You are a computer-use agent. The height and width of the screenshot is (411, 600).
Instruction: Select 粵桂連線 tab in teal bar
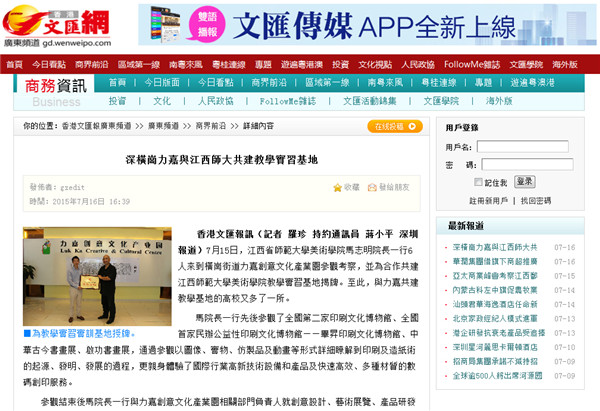coord(439,83)
